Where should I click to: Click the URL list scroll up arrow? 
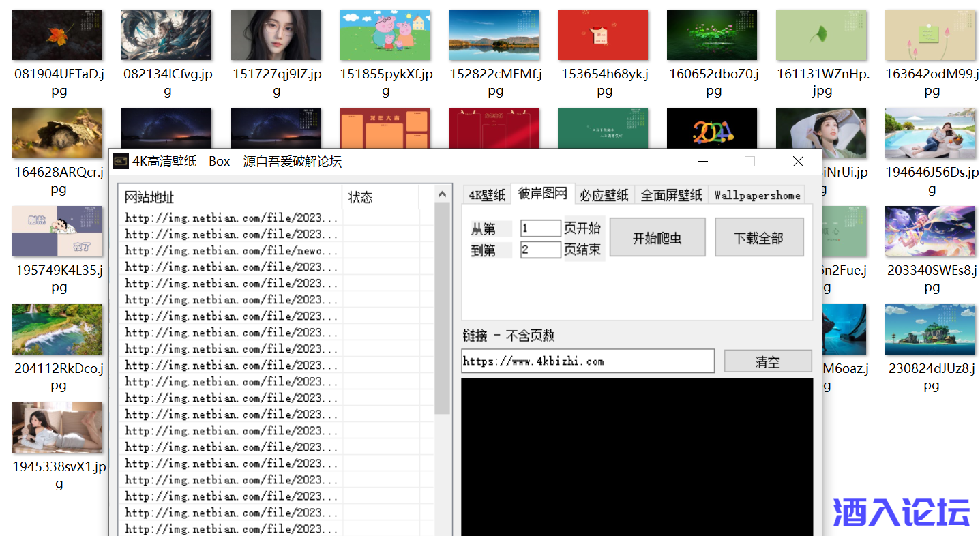(443, 194)
